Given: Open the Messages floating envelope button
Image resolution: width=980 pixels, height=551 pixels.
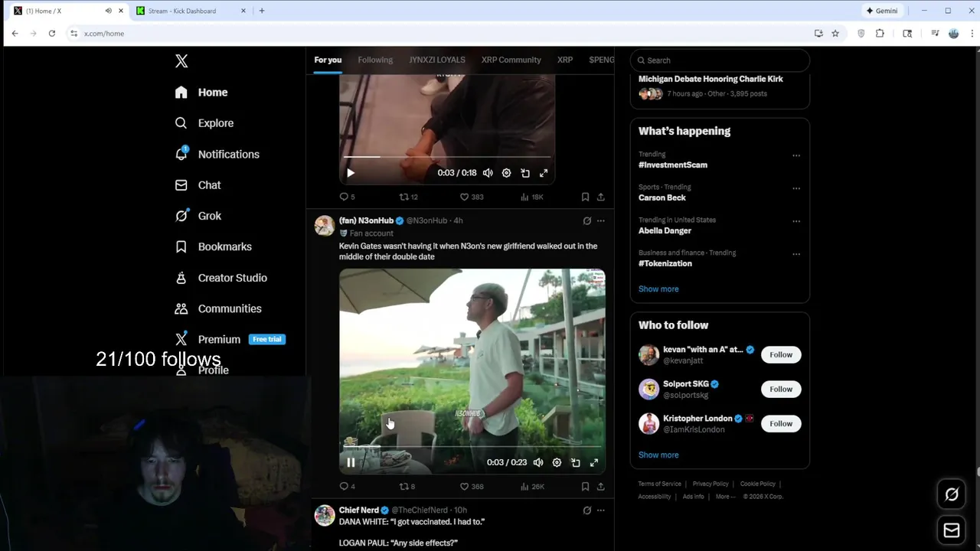Looking at the screenshot, I should click(952, 530).
